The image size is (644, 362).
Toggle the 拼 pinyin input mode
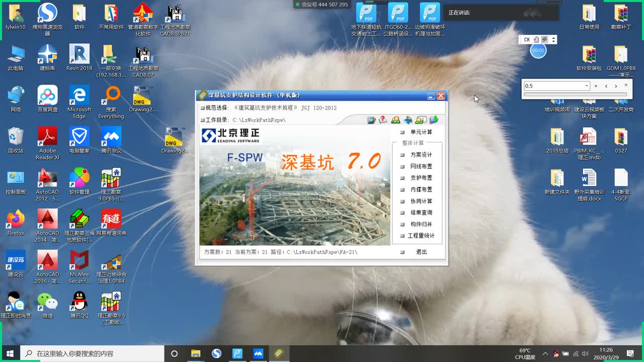click(x=544, y=40)
